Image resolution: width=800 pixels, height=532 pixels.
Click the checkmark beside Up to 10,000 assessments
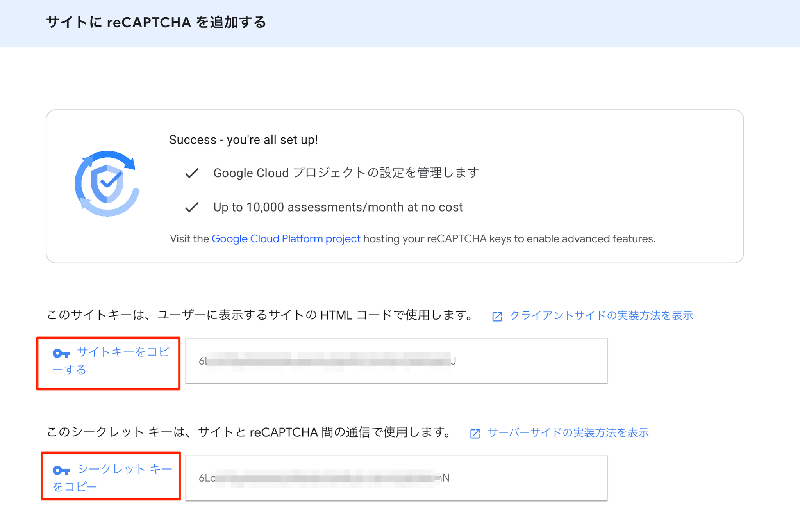tap(192, 207)
